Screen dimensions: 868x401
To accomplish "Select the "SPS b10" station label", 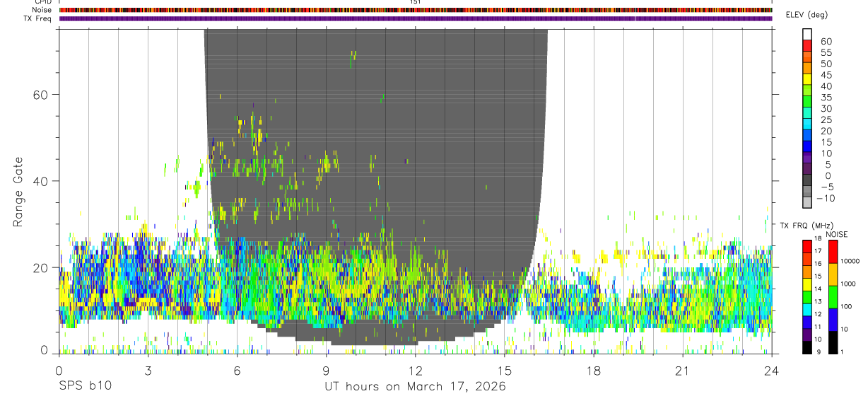I will coord(85,386).
